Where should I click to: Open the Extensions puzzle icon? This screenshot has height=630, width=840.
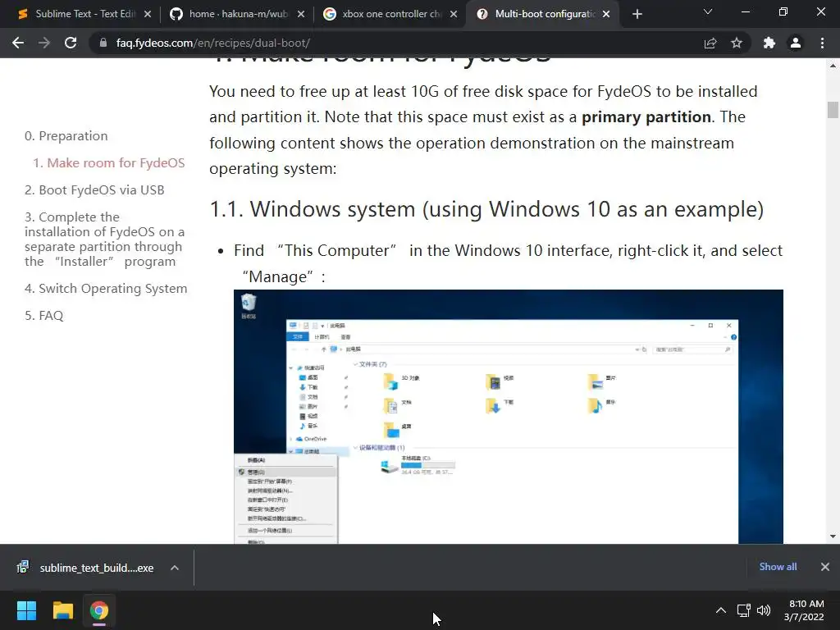click(769, 43)
